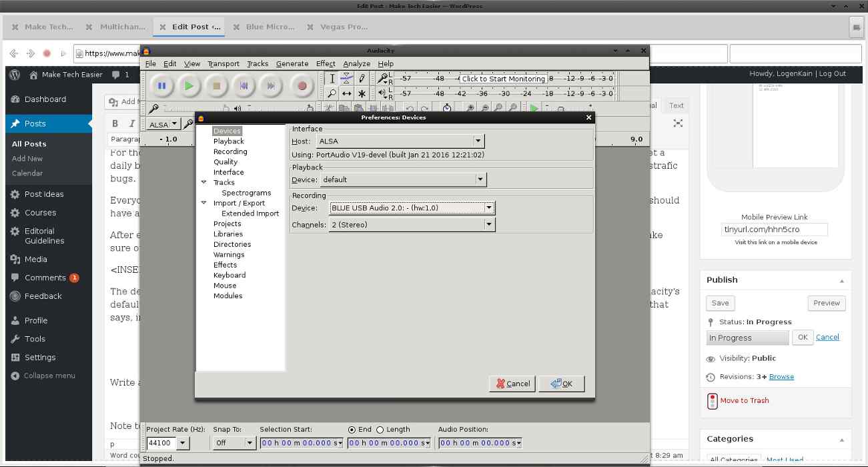This screenshot has height=467, width=868.
Task: Open the Transport menu
Action: (223, 63)
